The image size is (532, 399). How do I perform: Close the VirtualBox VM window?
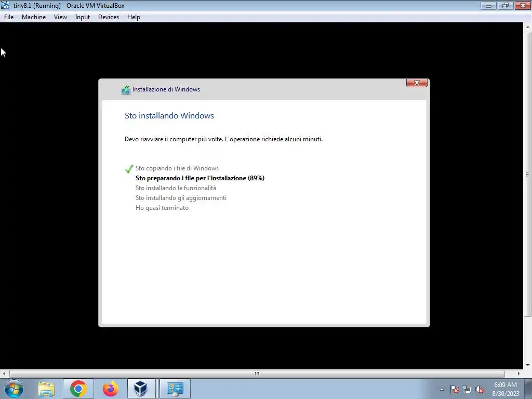523,5
